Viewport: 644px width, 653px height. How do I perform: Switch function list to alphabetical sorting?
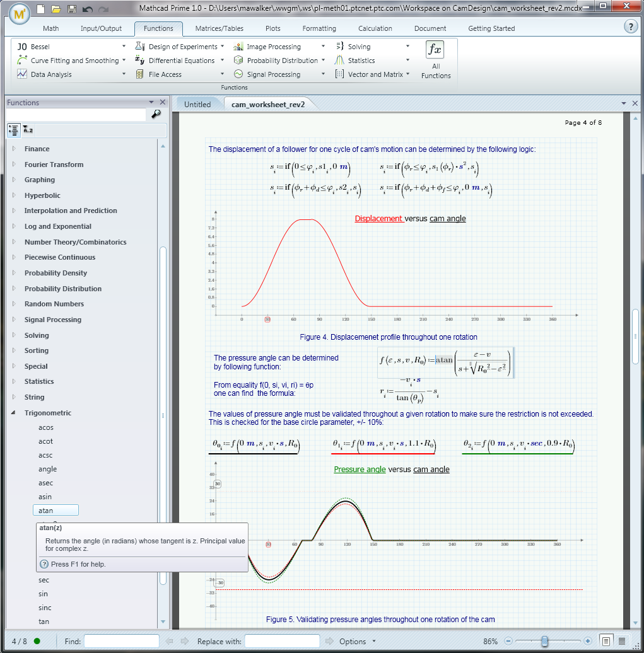click(28, 130)
